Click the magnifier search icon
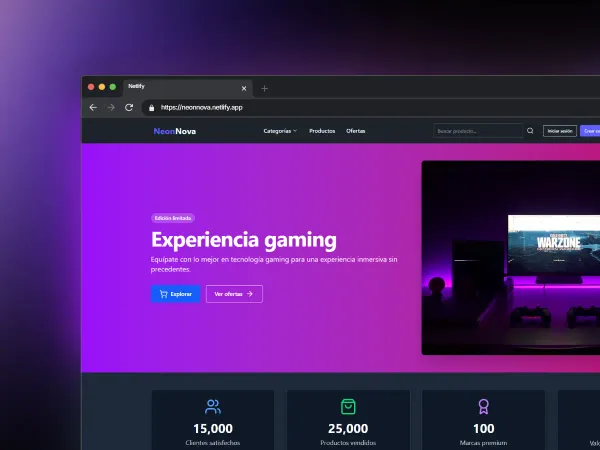The width and height of the screenshot is (600, 450). (x=530, y=131)
